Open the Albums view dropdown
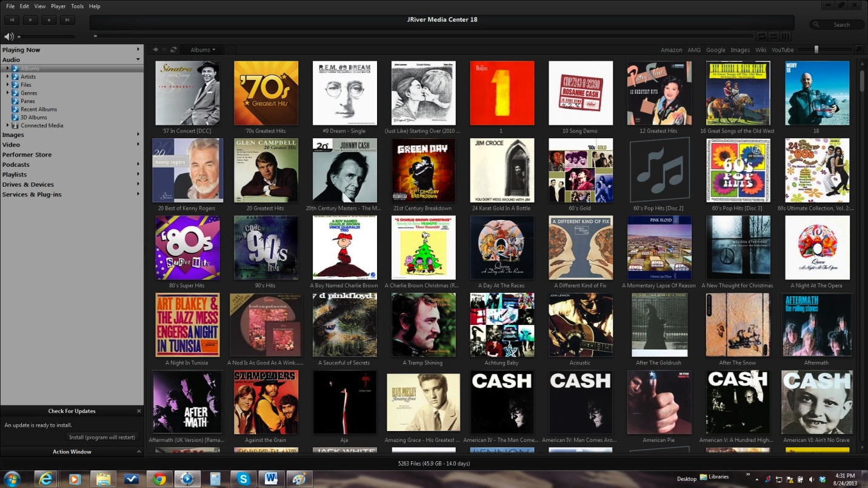The width and height of the screenshot is (868, 488). point(202,50)
